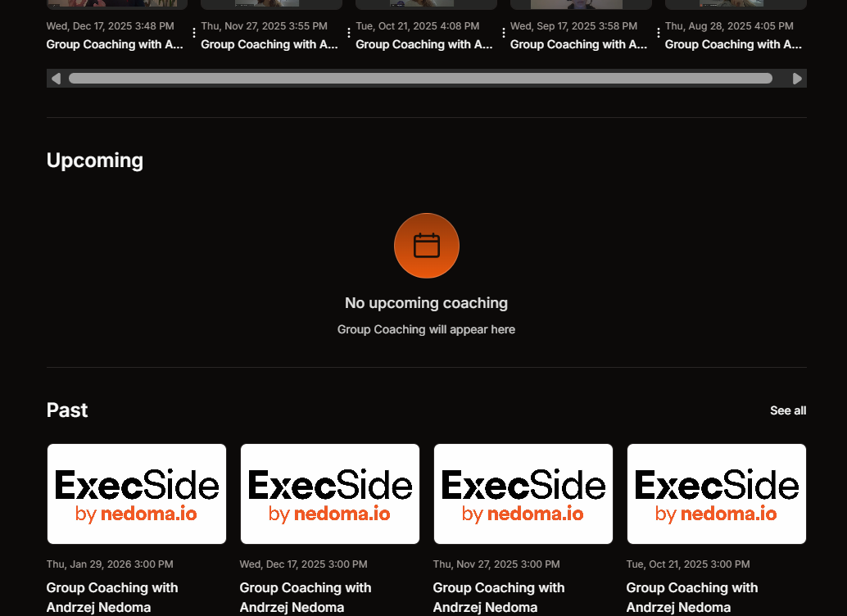The width and height of the screenshot is (847, 616).
Task: Open recording title under Tue, Oct 21 4:08 PM
Action: [424, 44]
